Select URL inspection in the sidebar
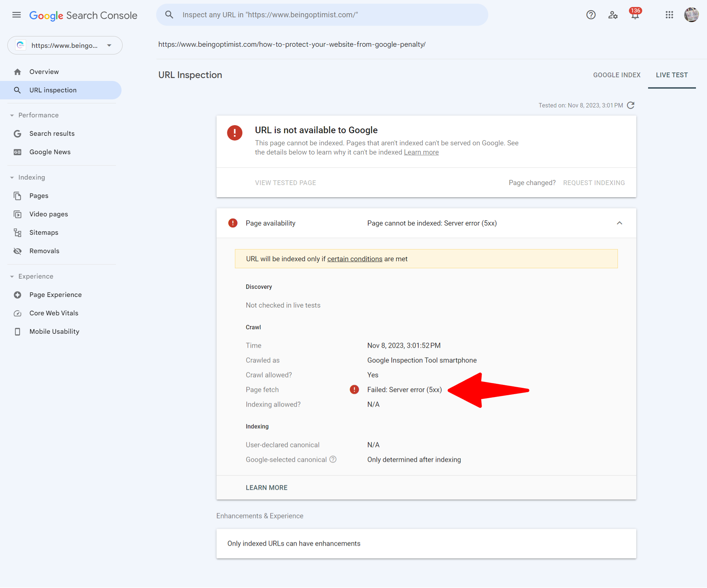 pos(61,90)
